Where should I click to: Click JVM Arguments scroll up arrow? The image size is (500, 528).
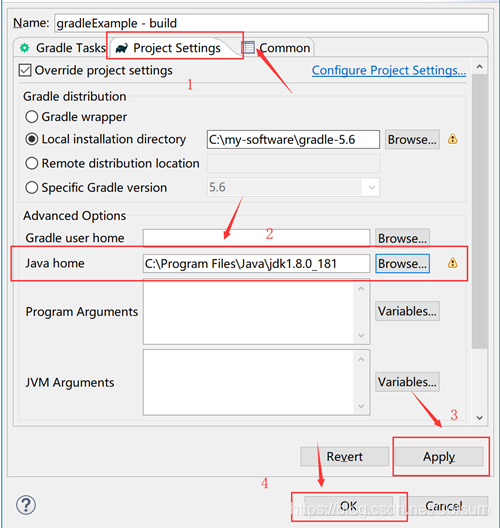click(361, 360)
